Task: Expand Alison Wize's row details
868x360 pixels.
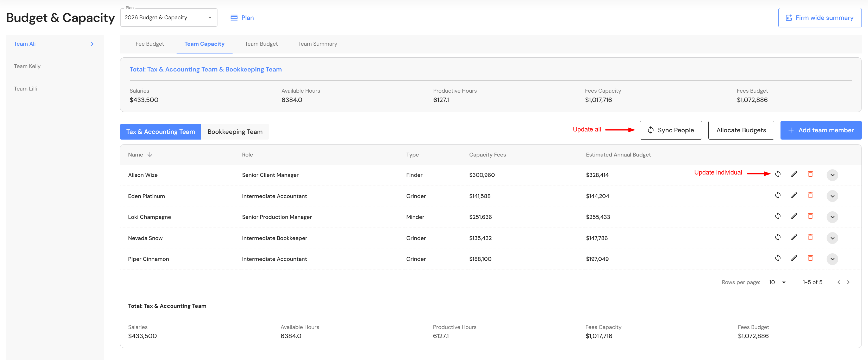Action: coord(832,175)
